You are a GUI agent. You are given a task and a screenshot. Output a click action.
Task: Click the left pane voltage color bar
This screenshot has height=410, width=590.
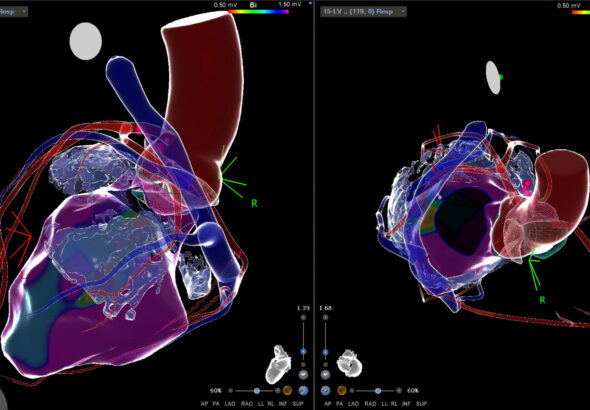point(259,12)
